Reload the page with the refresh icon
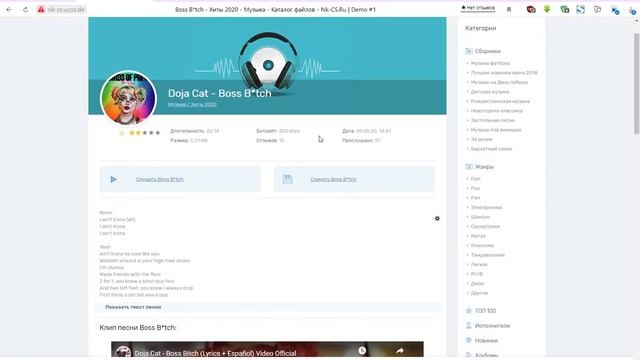The width and height of the screenshot is (640, 360). (x=25, y=9)
